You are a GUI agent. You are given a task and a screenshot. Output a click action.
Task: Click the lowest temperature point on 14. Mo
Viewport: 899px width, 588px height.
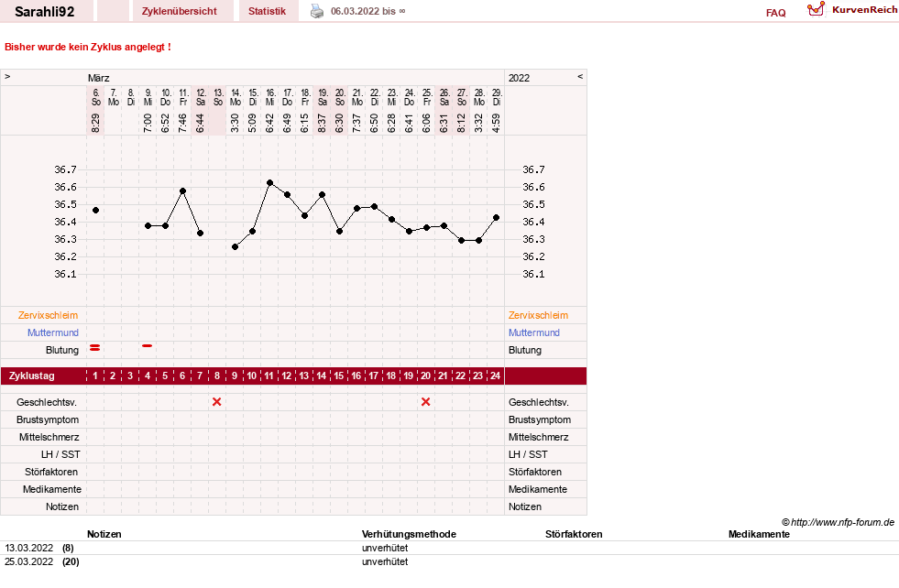click(236, 247)
